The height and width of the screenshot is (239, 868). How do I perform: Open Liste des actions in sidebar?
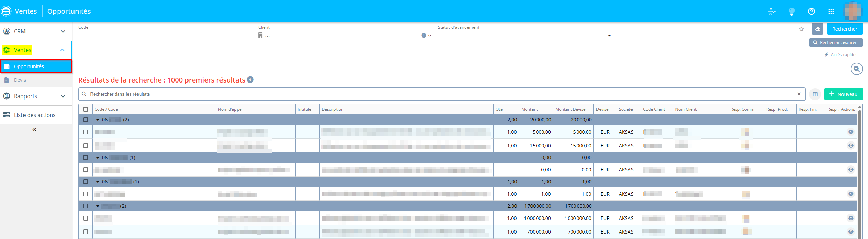pyautogui.click(x=35, y=115)
